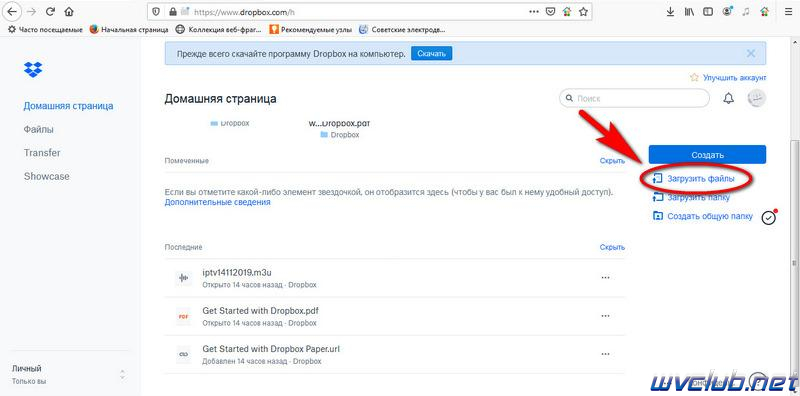The width and height of the screenshot is (800, 396).
Task: Bookmark this page with the star icon
Action: coord(583,11)
